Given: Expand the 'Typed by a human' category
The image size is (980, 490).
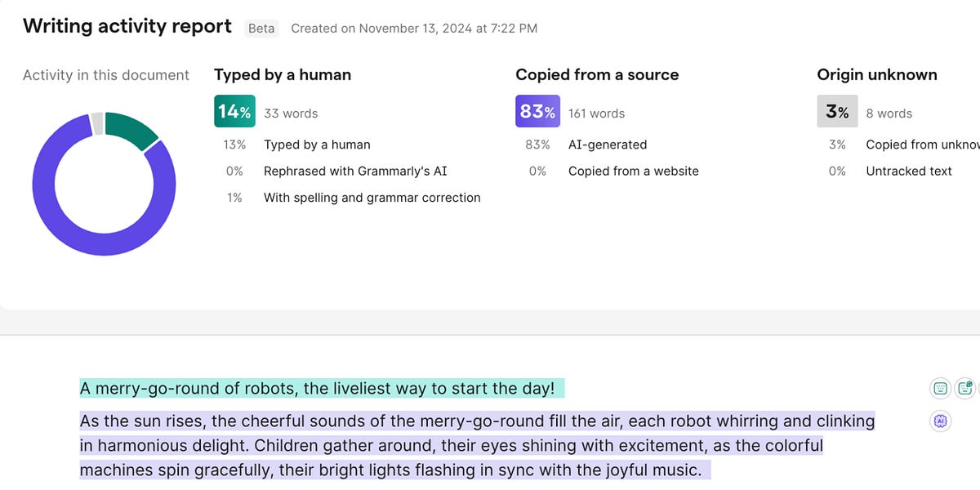Looking at the screenshot, I should coord(282,74).
